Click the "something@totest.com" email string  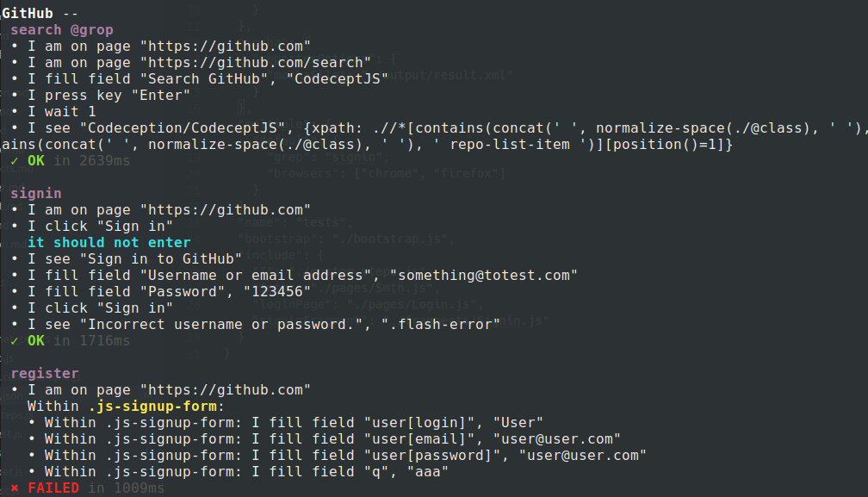(x=483, y=276)
